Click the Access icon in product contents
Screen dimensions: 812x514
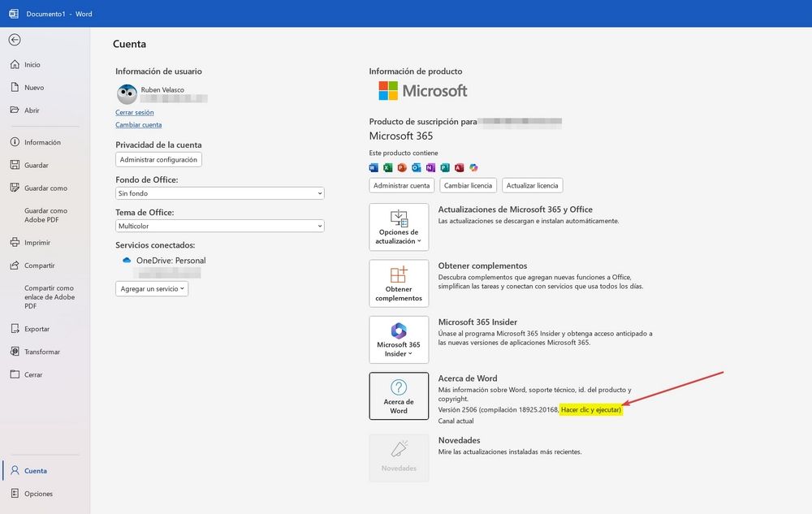(458, 167)
